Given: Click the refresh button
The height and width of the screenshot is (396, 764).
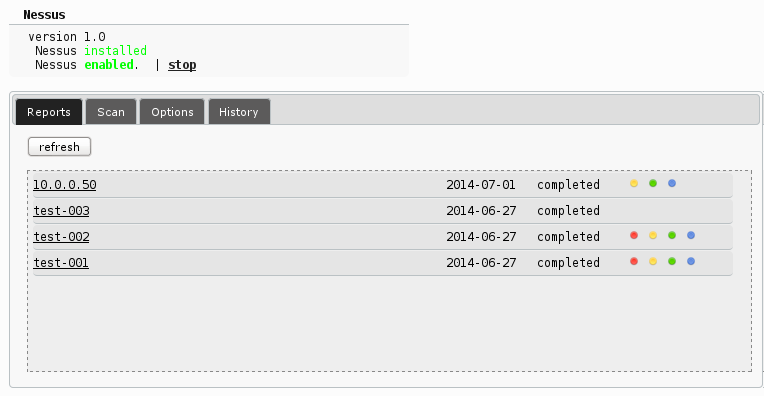Looking at the screenshot, I should coord(59,147).
